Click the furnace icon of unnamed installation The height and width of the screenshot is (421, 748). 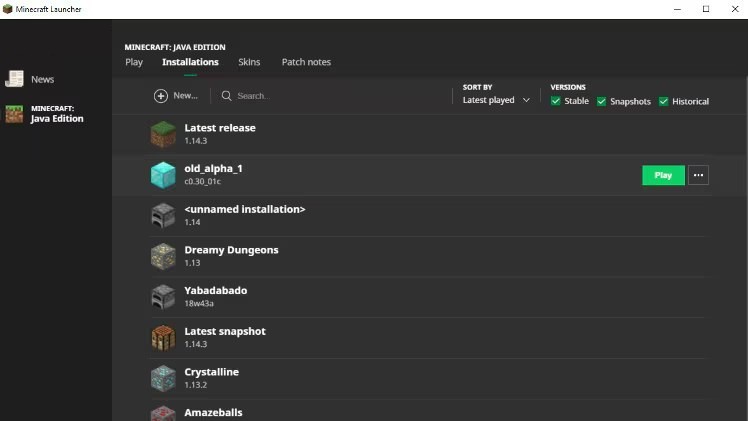coord(163,216)
